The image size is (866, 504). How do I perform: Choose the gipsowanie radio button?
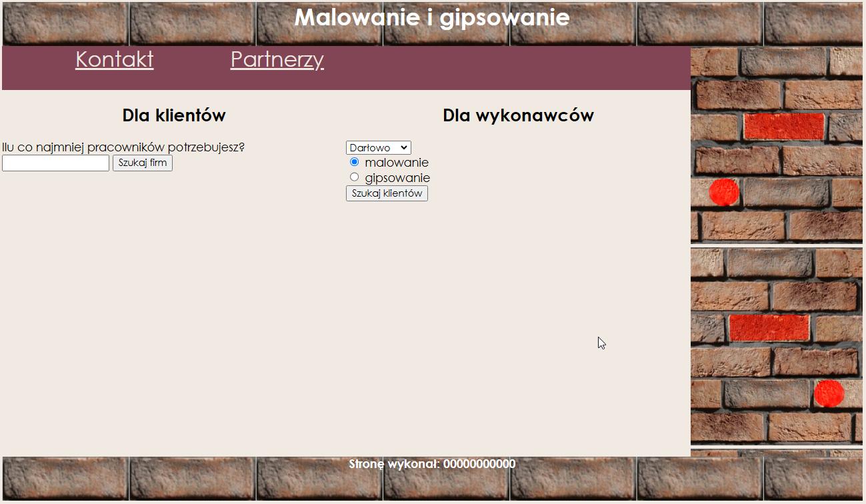355,177
